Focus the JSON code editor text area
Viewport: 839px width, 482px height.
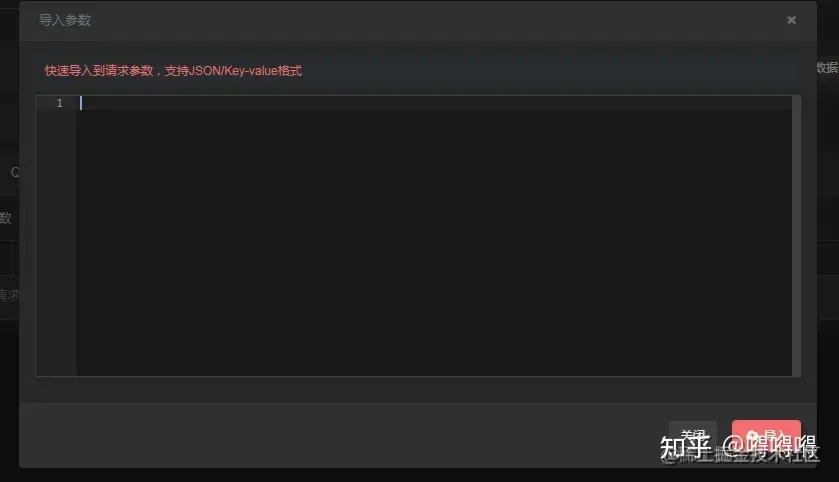[x=434, y=236]
